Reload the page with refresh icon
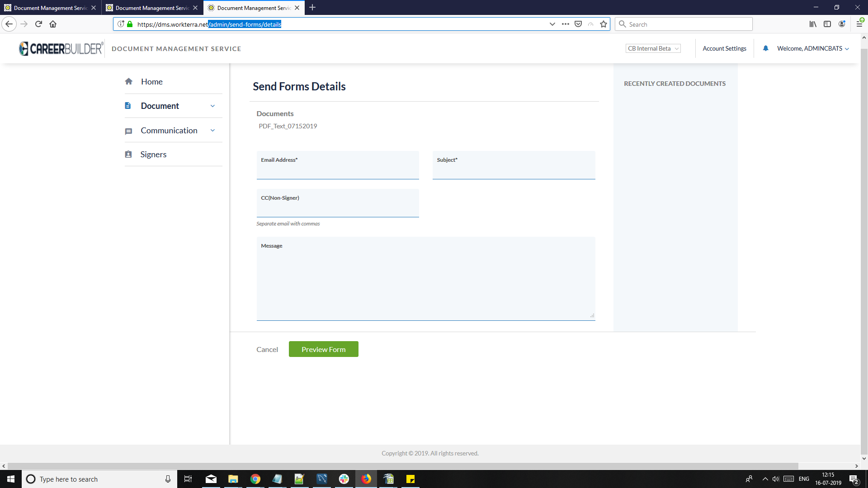Screen dimensions: 868x488 (38, 24)
